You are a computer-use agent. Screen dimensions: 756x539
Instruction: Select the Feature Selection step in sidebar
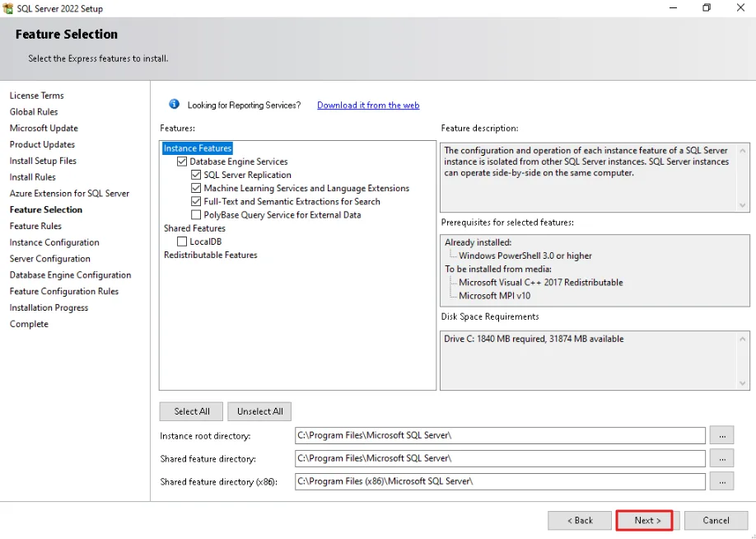click(46, 210)
